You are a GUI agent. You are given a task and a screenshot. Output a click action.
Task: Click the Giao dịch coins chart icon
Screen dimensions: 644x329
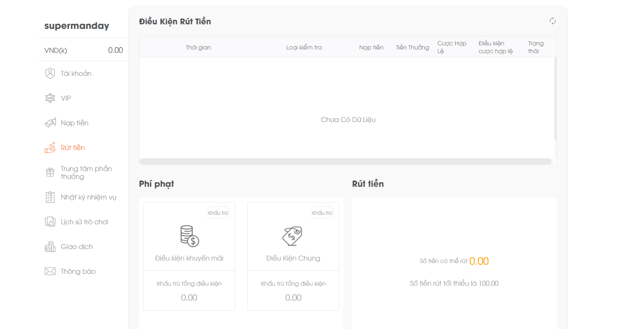click(50, 247)
